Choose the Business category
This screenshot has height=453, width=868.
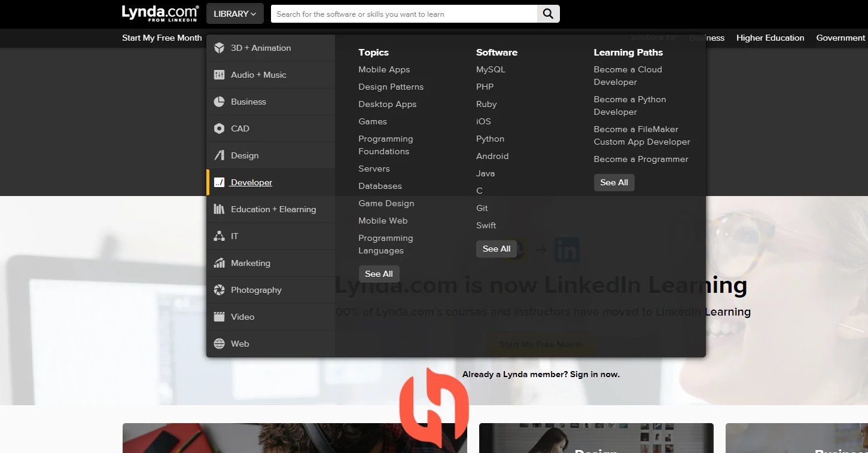270,102
